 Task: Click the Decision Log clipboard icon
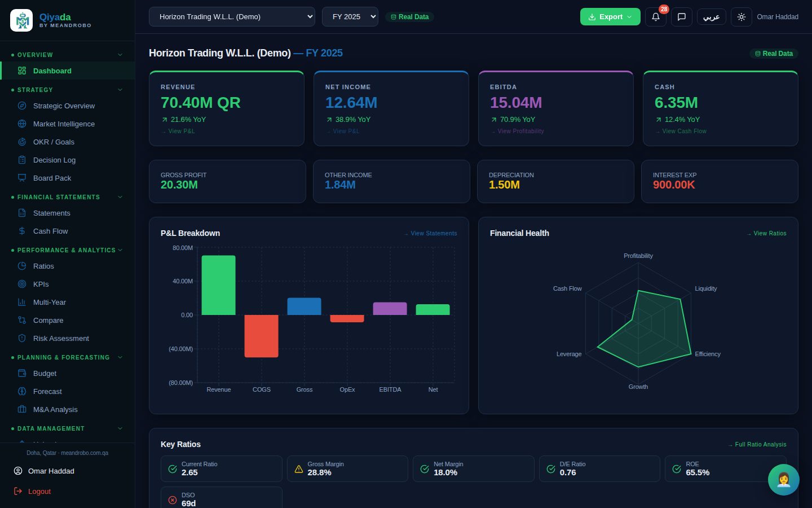click(22, 160)
